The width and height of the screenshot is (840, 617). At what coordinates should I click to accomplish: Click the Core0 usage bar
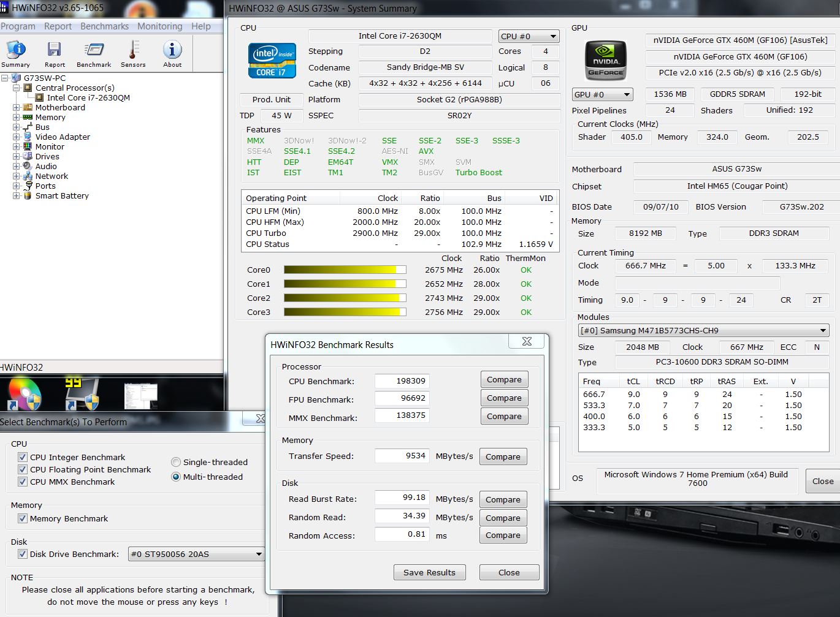[345, 270]
